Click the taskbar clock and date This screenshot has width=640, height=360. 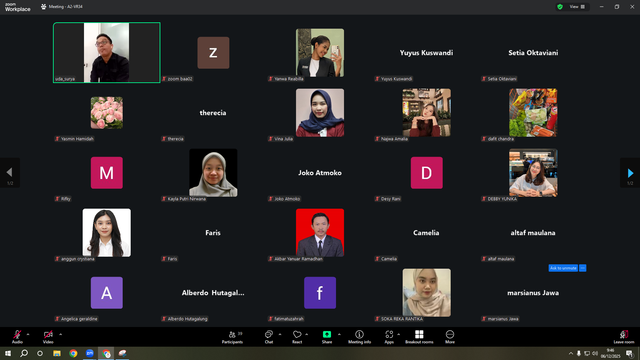(x=611, y=353)
